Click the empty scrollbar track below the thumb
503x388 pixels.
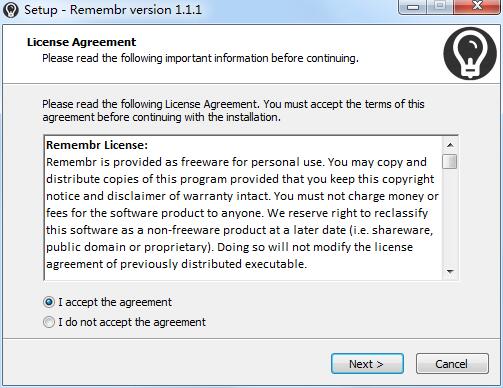pyautogui.click(x=450, y=217)
